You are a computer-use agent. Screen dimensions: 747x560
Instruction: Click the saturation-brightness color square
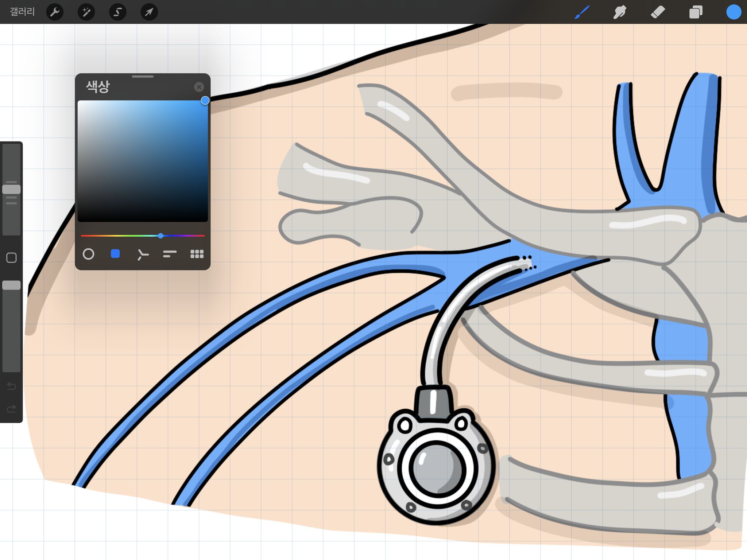(x=143, y=161)
